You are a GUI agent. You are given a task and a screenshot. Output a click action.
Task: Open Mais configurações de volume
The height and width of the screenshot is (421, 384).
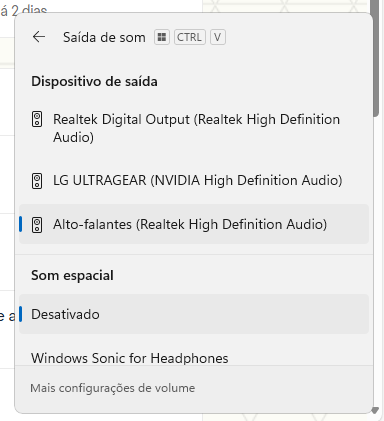(113, 388)
